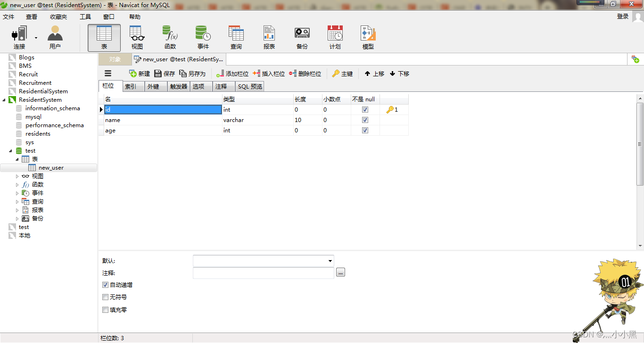Toggle Not Null checkbox for id field

pos(365,109)
